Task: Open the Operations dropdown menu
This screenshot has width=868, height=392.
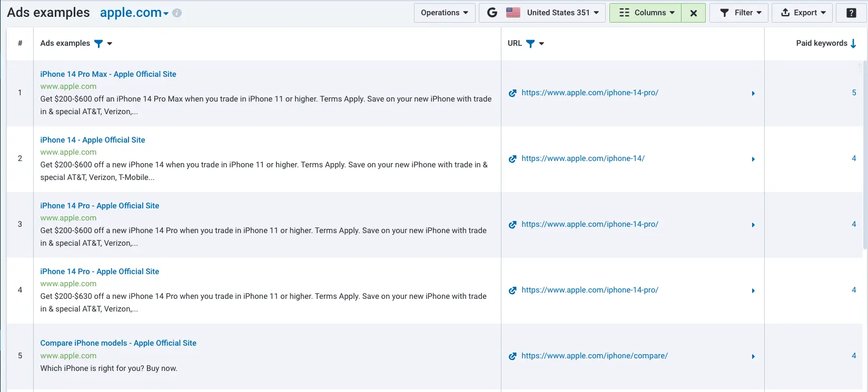Action: [x=445, y=13]
